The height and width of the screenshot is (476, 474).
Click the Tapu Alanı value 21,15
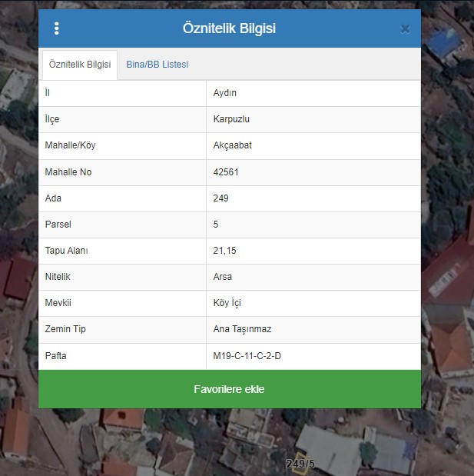(225, 251)
